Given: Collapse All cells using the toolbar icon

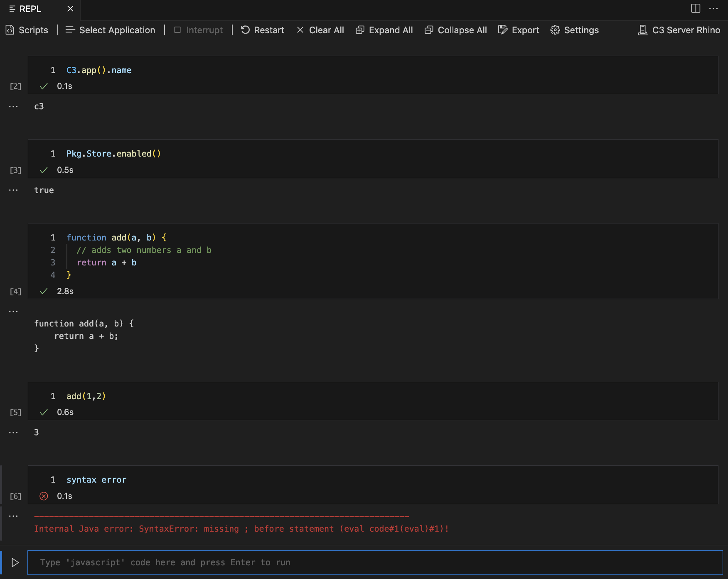Looking at the screenshot, I should (428, 30).
